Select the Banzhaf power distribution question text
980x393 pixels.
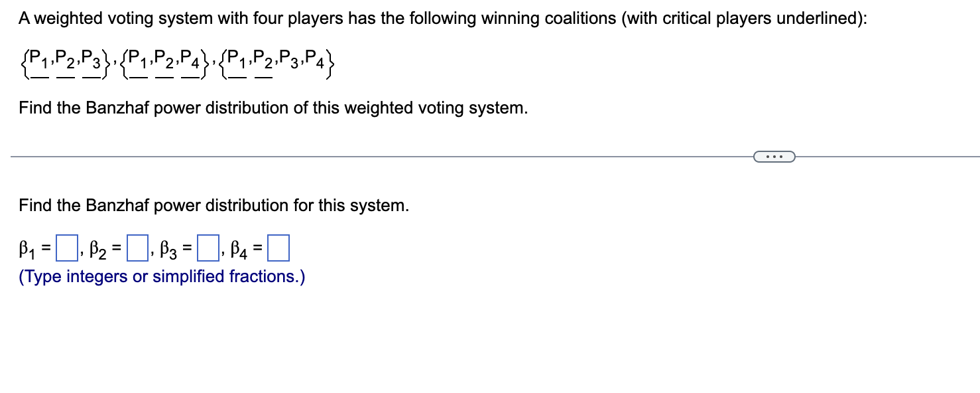[x=212, y=206]
